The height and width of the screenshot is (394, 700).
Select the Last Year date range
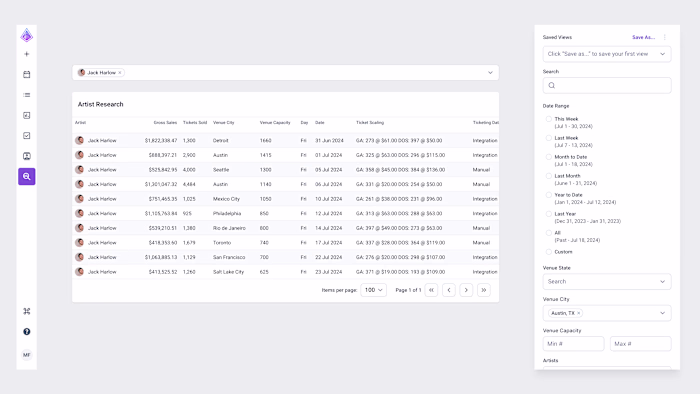coord(549,214)
